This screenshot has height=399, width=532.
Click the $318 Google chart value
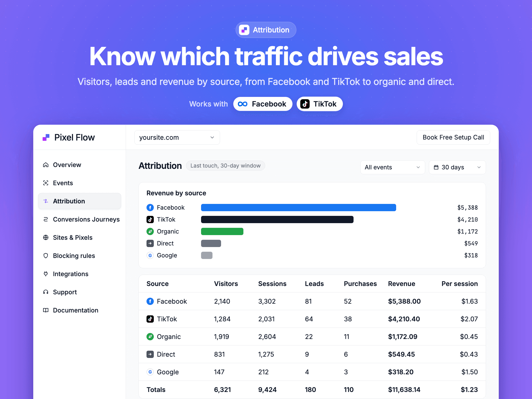click(471, 255)
